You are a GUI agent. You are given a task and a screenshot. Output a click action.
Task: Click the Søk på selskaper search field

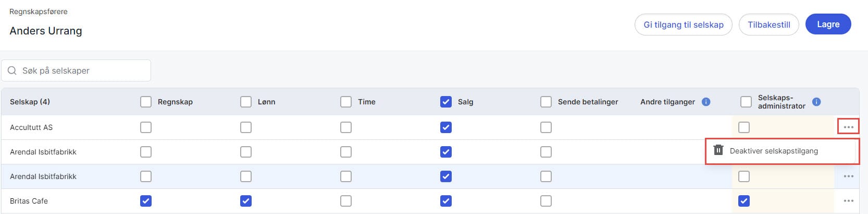tap(83, 70)
